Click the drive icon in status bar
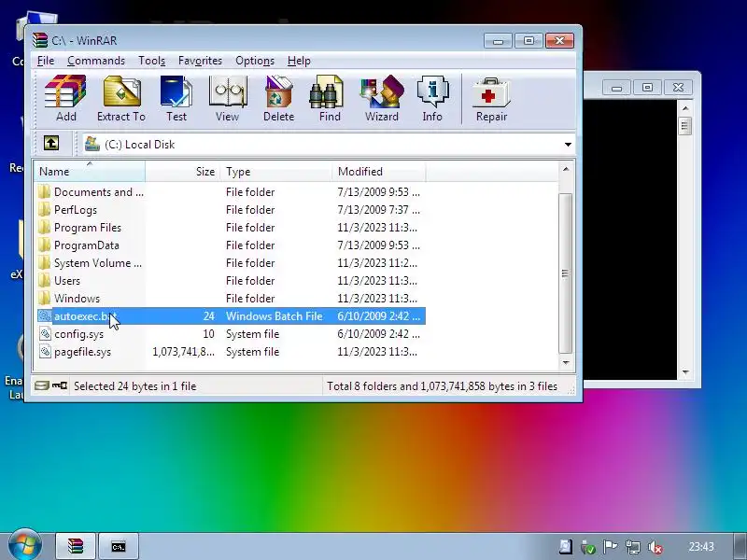747x560 pixels. (x=42, y=385)
